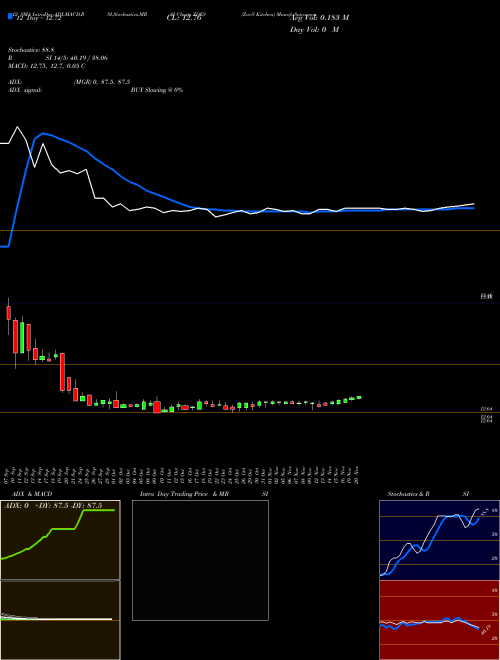This screenshot has width=500, height=660.
Task: Click the last green candlestick on the right
Action: click(359, 397)
